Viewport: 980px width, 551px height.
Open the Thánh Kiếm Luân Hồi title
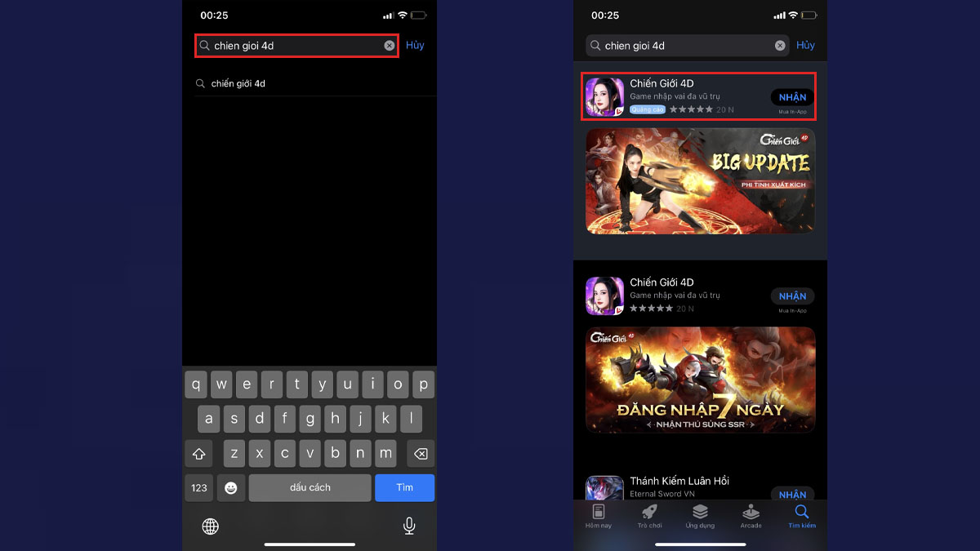tap(679, 481)
